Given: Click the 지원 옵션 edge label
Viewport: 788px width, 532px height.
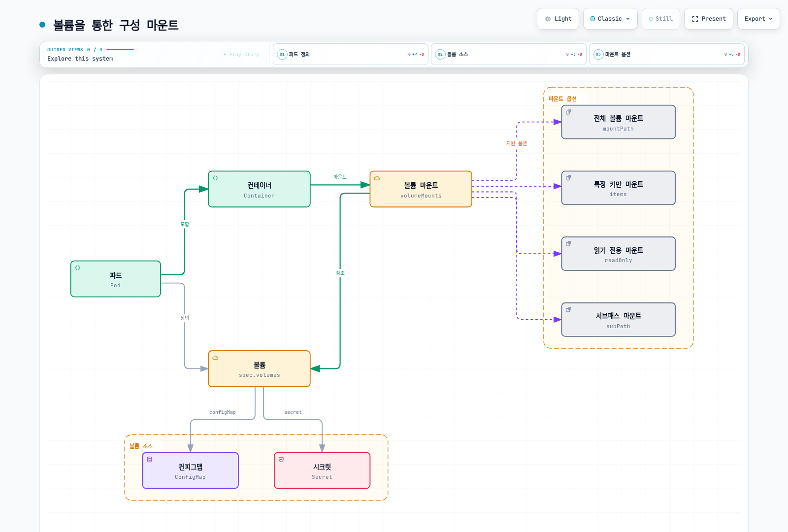Looking at the screenshot, I should coord(517,143).
